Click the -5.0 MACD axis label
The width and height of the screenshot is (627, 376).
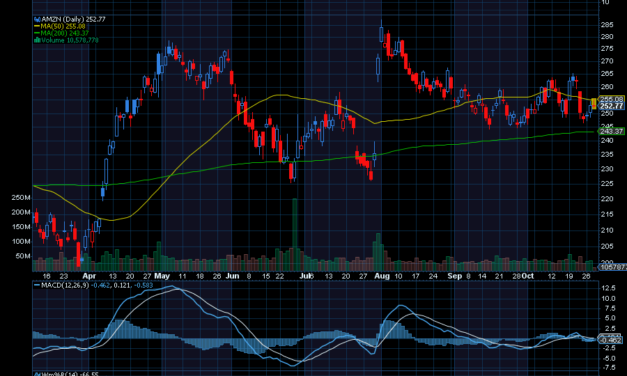608,358
